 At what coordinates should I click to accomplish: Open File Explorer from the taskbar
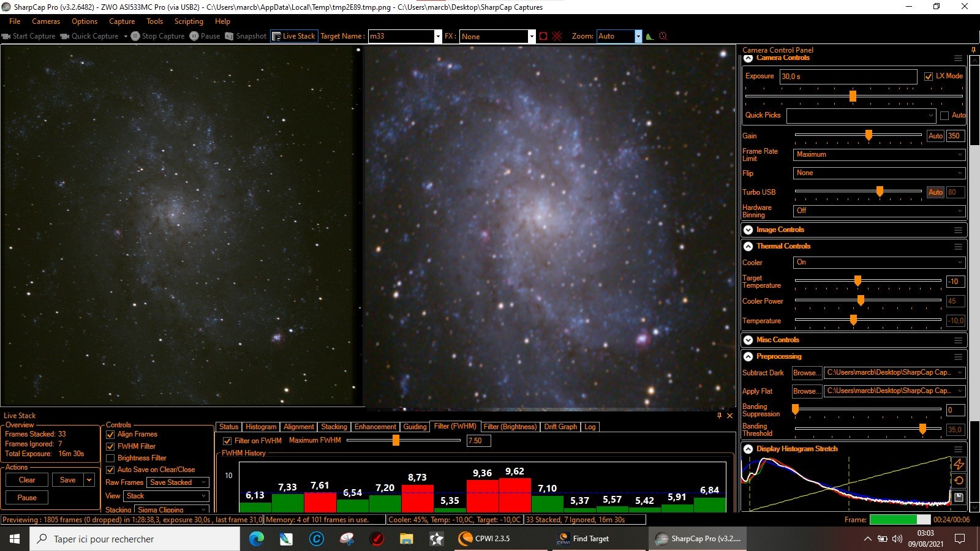click(406, 539)
